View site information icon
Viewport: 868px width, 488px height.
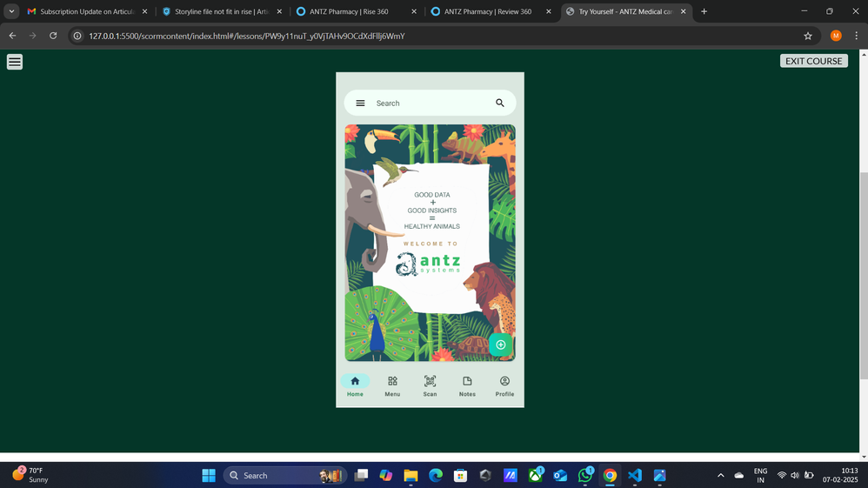[77, 36]
